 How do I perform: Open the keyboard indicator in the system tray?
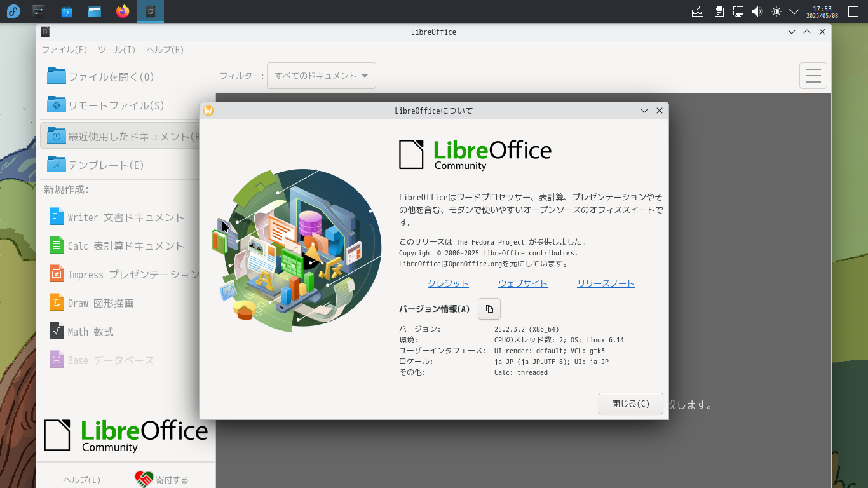tap(697, 11)
